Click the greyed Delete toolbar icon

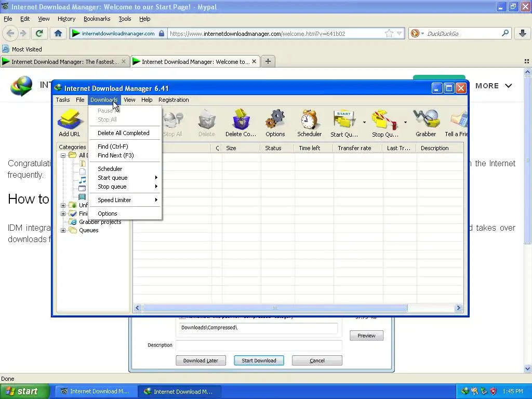coord(207,123)
